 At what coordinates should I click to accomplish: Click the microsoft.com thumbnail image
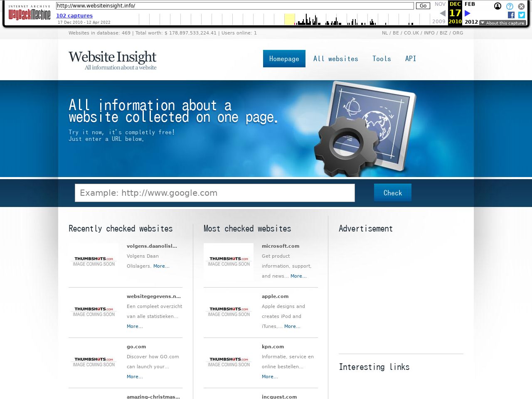coord(229,261)
